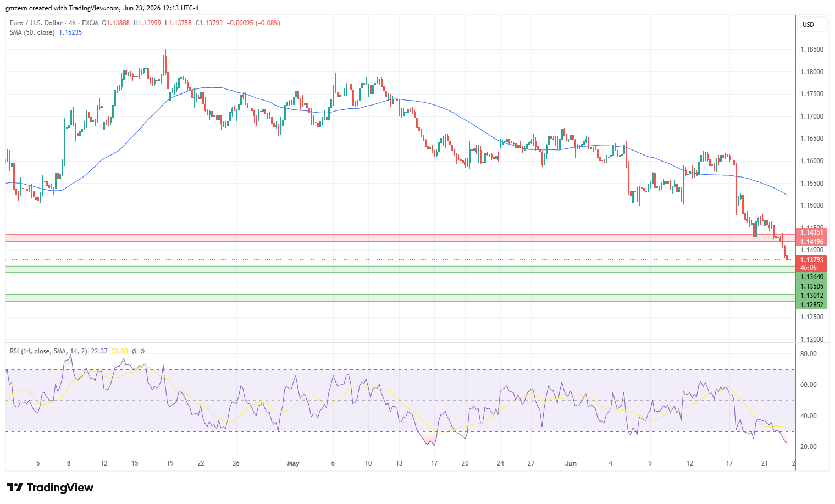Click the 1.12000 price axis label
The height and width of the screenshot is (504, 835).
pos(812,340)
